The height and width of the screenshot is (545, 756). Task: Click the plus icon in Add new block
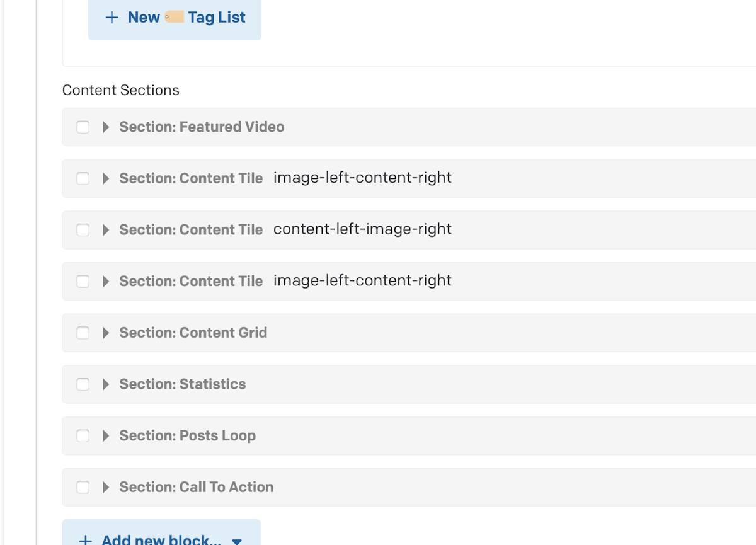pyautogui.click(x=85, y=541)
